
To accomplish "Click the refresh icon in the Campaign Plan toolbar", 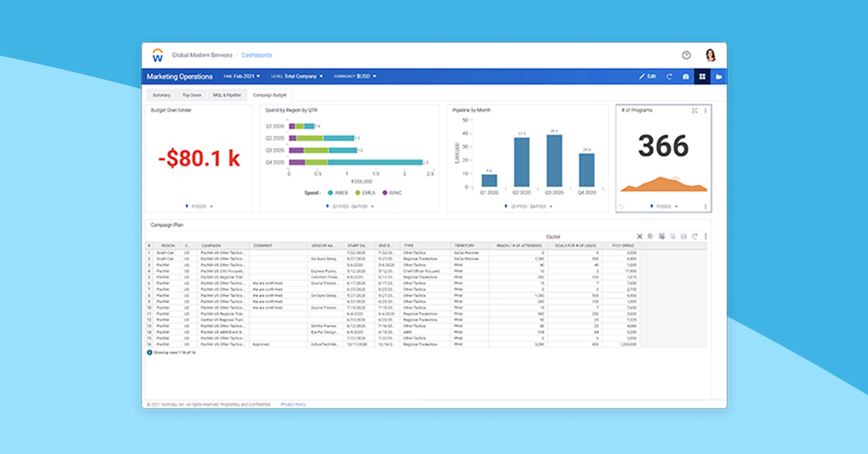I will [x=694, y=236].
